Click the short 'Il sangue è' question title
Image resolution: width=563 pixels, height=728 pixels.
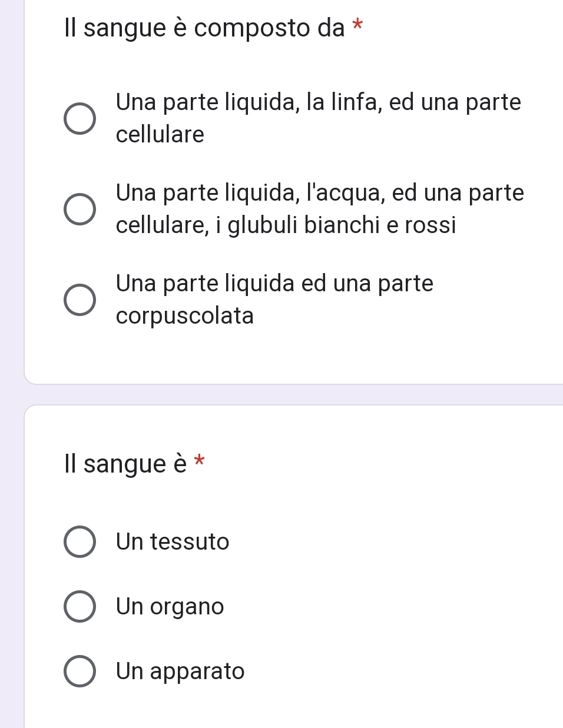click(125, 464)
